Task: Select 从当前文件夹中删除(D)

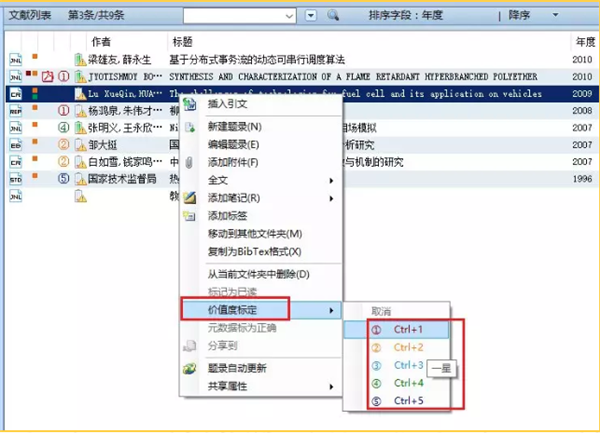Action: coord(259,274)
